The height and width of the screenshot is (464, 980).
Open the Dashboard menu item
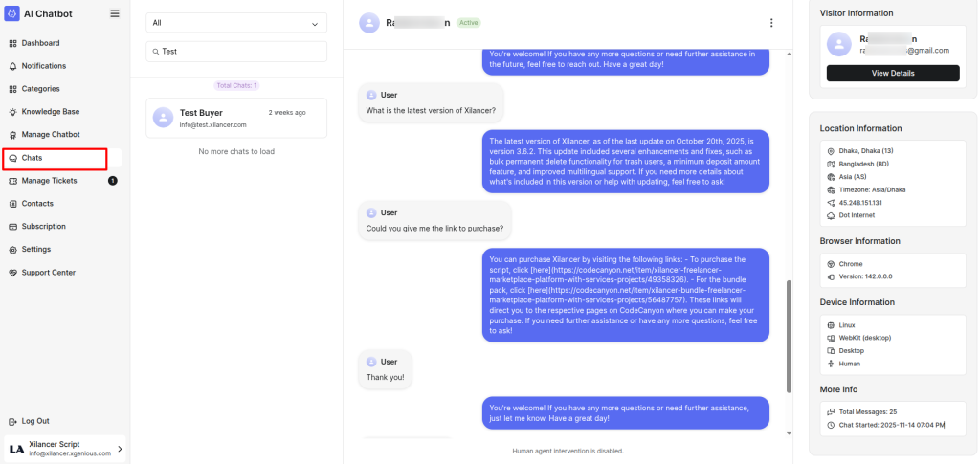coord(40,43)
